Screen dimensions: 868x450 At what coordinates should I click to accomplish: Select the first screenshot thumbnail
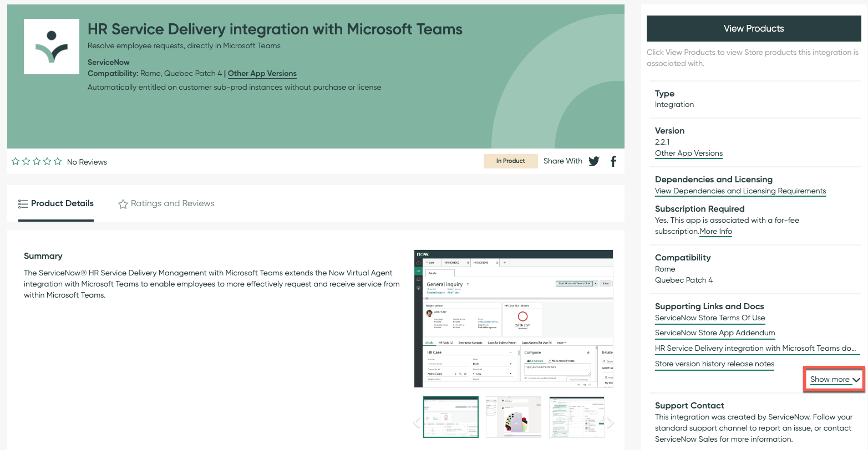pos(451,417)
